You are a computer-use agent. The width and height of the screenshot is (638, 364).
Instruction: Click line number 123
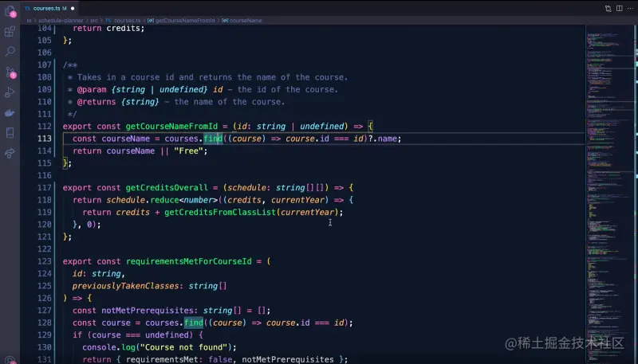tap(45, 261)
